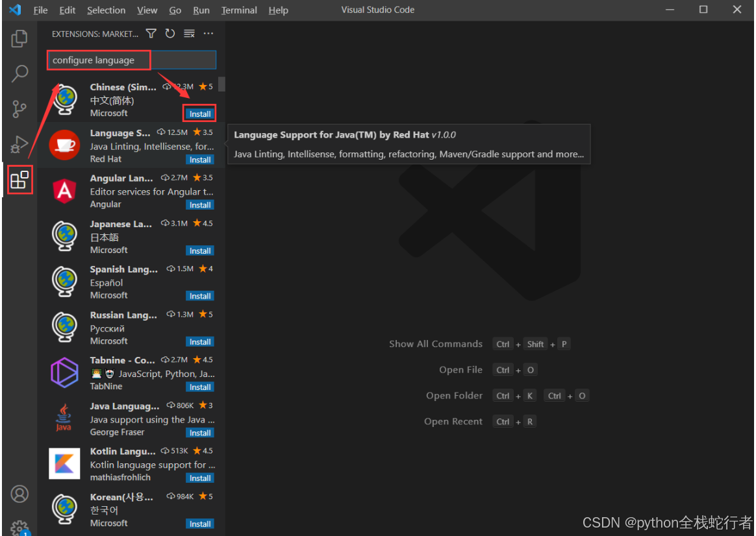
Task: Click publisher name 'TabNine'
Action: point(106,386)
